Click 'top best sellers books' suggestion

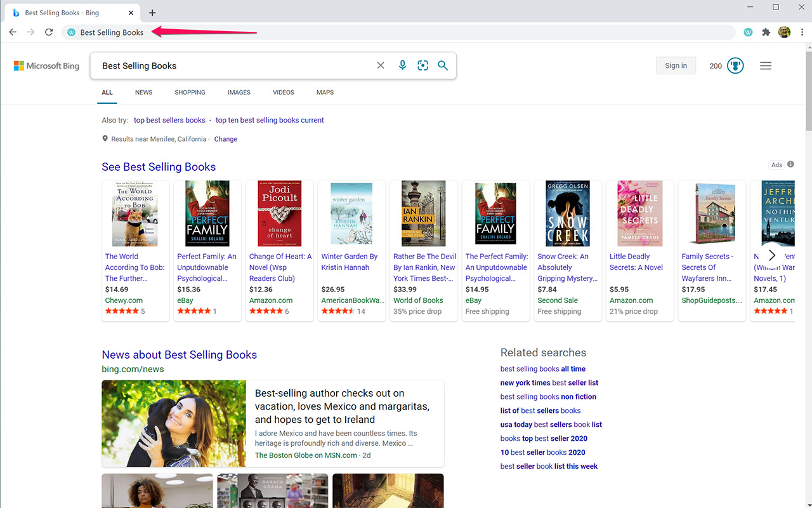pyautogui.click(x=169, y=120)
